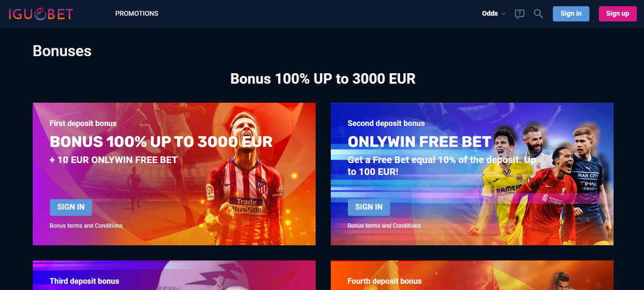644x290 pixels.
Task: Click the pink Sign up button
Action: point(618,13)
